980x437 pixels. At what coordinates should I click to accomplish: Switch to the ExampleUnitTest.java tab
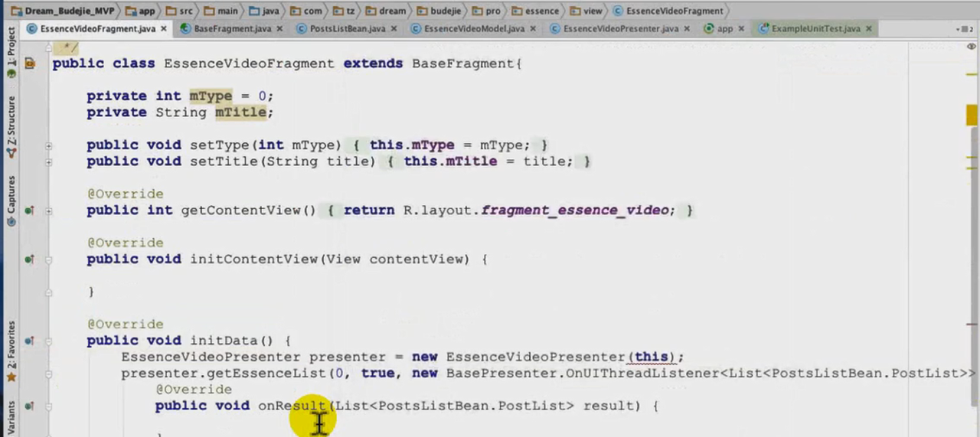coord(815,29)
